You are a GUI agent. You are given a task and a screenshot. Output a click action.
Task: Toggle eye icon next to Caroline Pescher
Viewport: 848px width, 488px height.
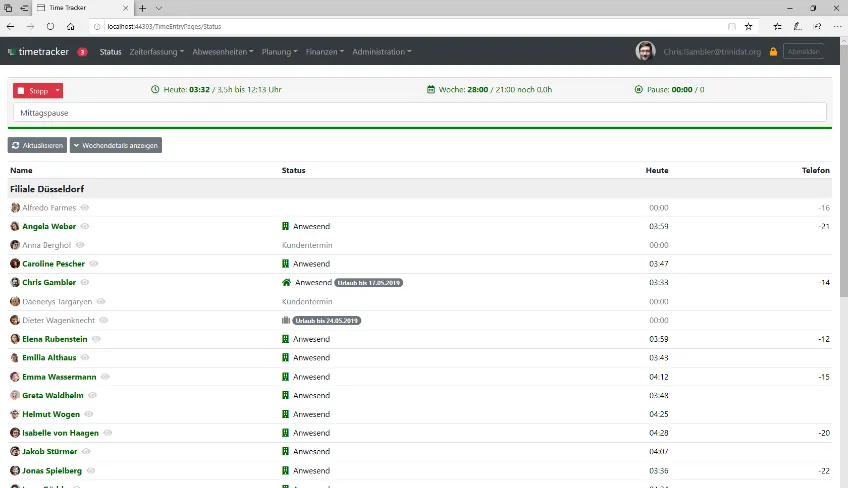(94, 263)
